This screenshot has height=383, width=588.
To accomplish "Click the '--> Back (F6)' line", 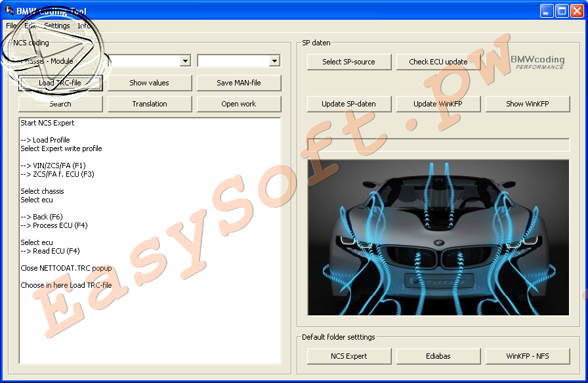I will (41, 217).
